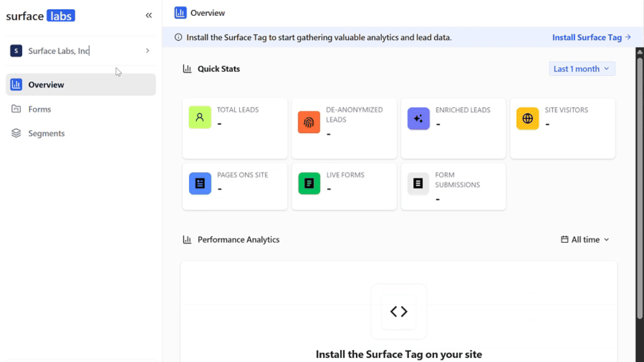Open the All time date filter

click(x=585, y=239)
